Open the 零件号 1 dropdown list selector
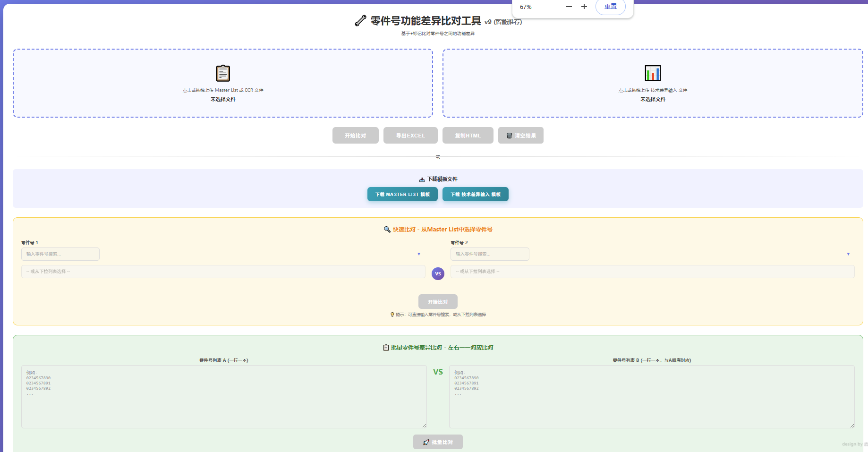This screenshot has height=452, width=868. click(223, 272)
